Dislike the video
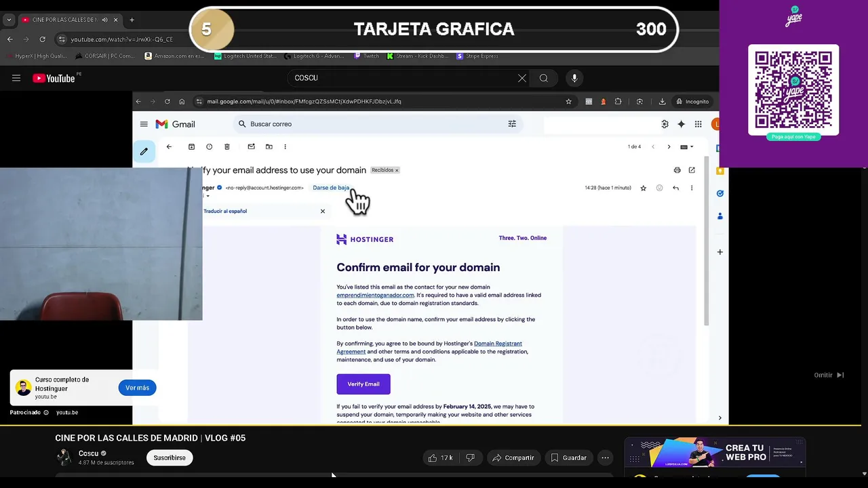This screenshot has width=868, height=488. click(471, 457)
